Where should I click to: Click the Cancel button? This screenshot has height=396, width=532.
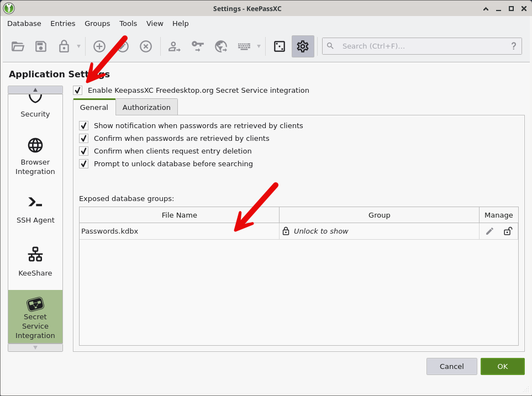click(451, 367)
